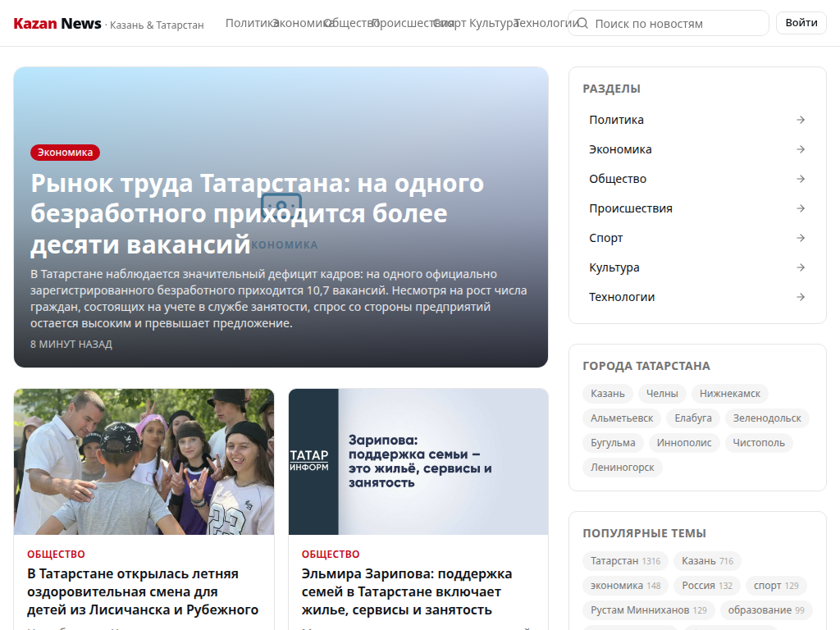Click the Бугульма city chip
This screenshot has height=630, width=840.
[613, 442]
